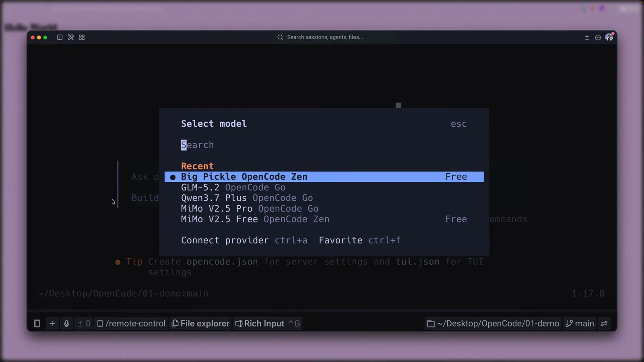The height and width of the screenshot is (362, 644).
Task: Toggle the sidebar panel icon
Action: coord(60,37)
